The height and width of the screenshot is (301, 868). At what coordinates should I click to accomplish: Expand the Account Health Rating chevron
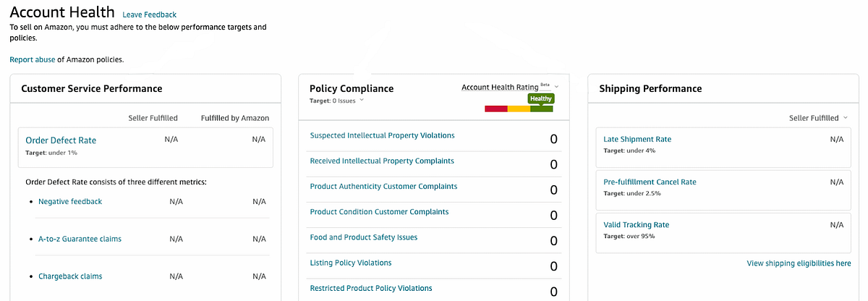[x=556, y=87]
